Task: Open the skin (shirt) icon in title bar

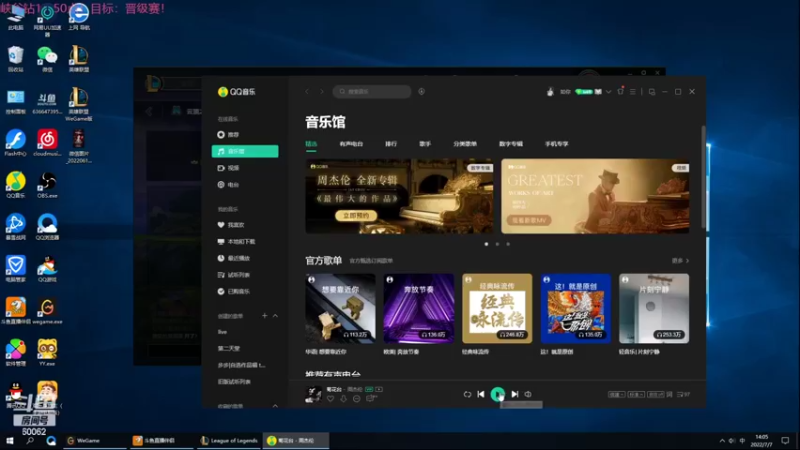Action: tap(620, 92)
